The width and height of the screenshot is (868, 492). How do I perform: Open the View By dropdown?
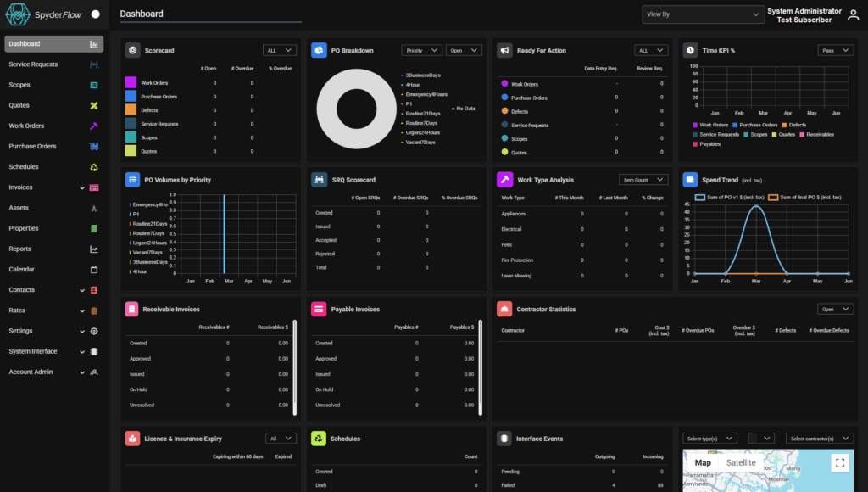[x=704, y=14]
